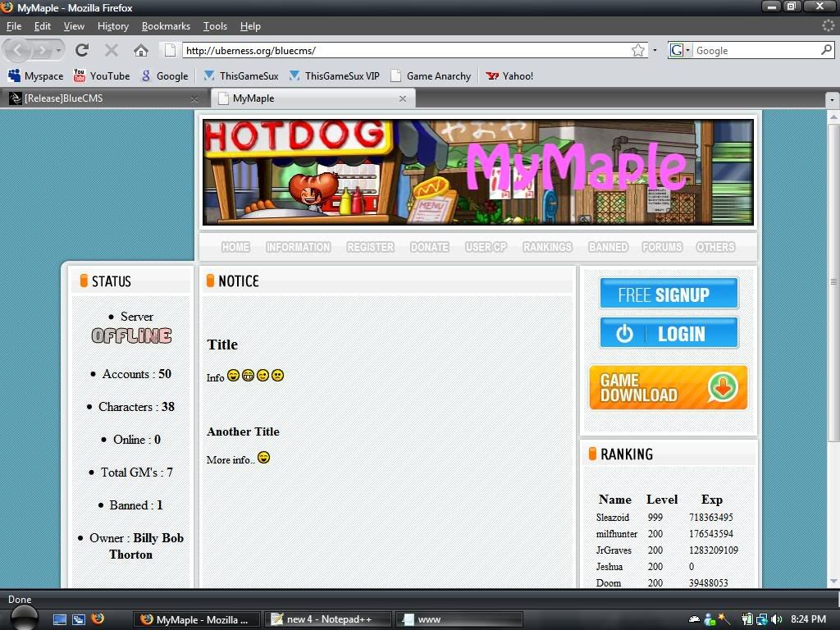This screenshot has height=630, width=840.
Task: Click the Show Desktop quick launch icon
Action: (x=60, y=619)
